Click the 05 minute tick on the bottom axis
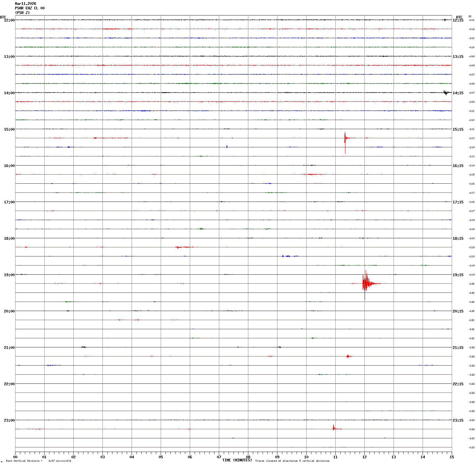Screen dimensions: 476x465 161,457
